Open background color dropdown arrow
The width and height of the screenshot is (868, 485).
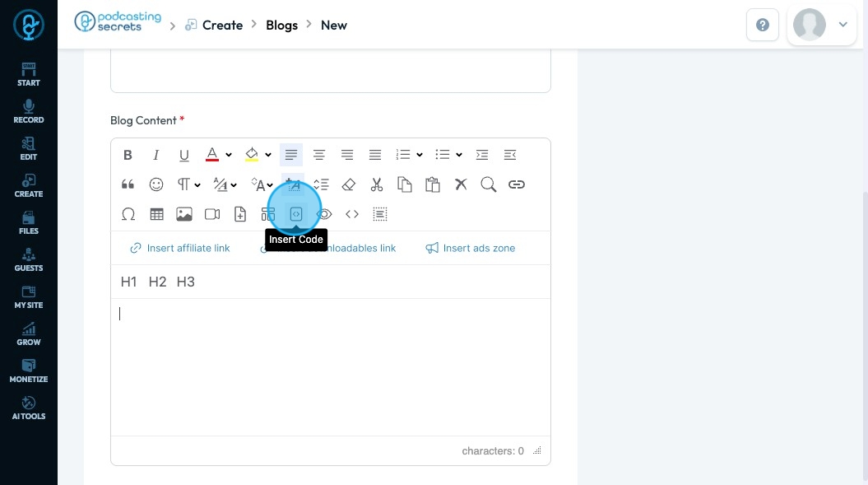pyautogui.click(x=268, y=155)
